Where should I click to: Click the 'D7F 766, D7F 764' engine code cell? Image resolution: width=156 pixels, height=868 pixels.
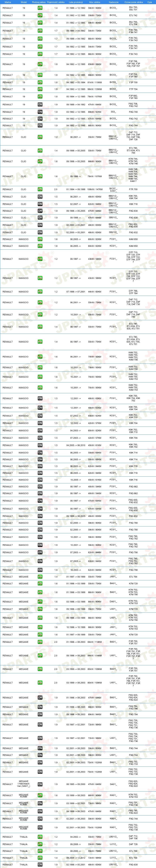tap(133, 292)
